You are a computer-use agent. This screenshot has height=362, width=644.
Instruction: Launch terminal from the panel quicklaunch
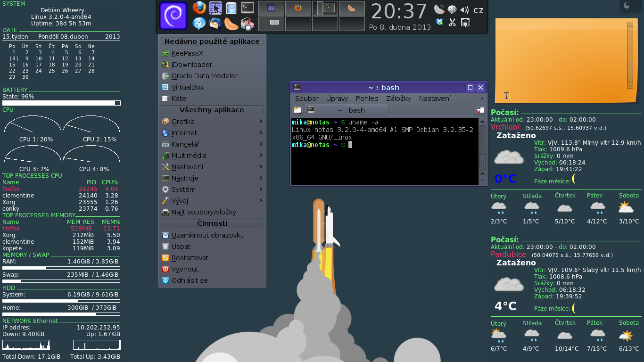pos(247,8)
